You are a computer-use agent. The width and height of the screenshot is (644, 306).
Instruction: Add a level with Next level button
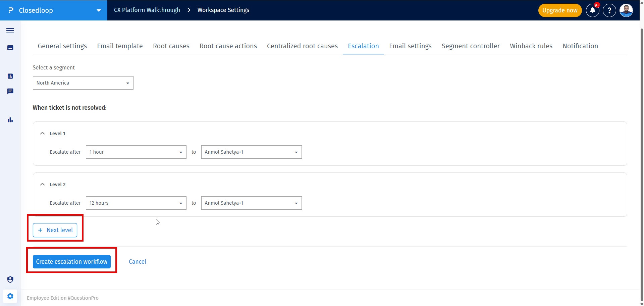55,230
